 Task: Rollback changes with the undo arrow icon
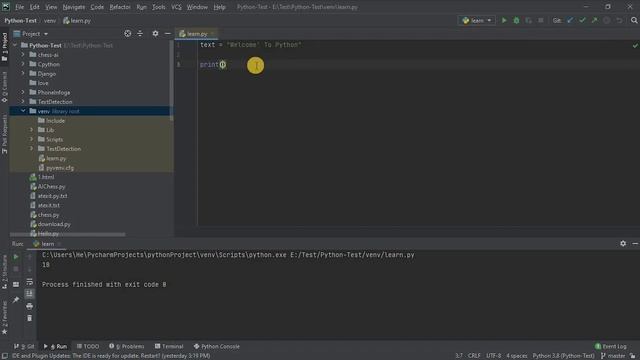[620, 20]
